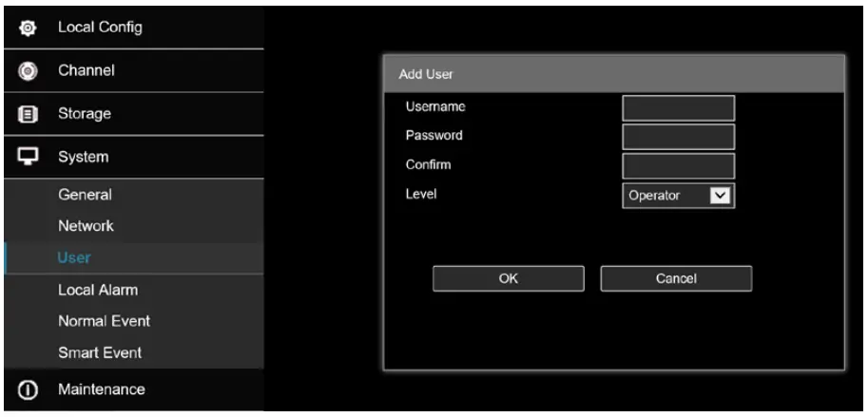Open Normal Event settings
The height and width of the screenshot is (417, 868).
pyautogui.click(x=134, y=321)
